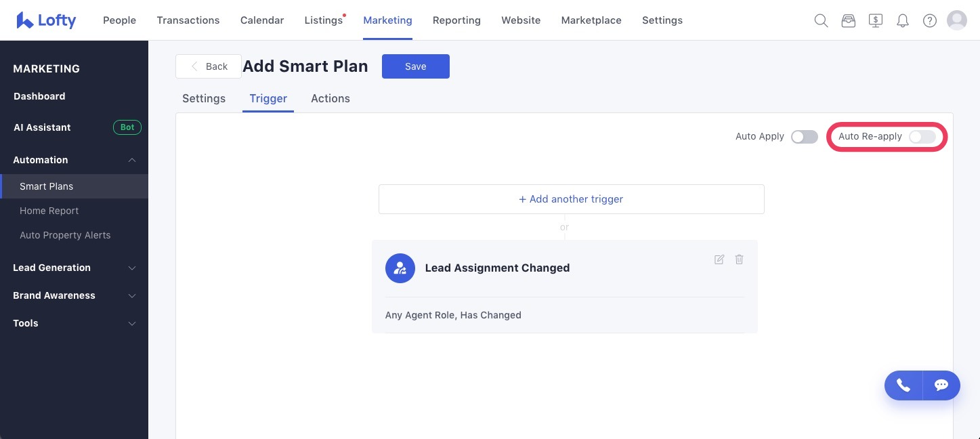The image size is (980, 439).
Task: Open the inbox tray icon
Action: tap(849, 20)
